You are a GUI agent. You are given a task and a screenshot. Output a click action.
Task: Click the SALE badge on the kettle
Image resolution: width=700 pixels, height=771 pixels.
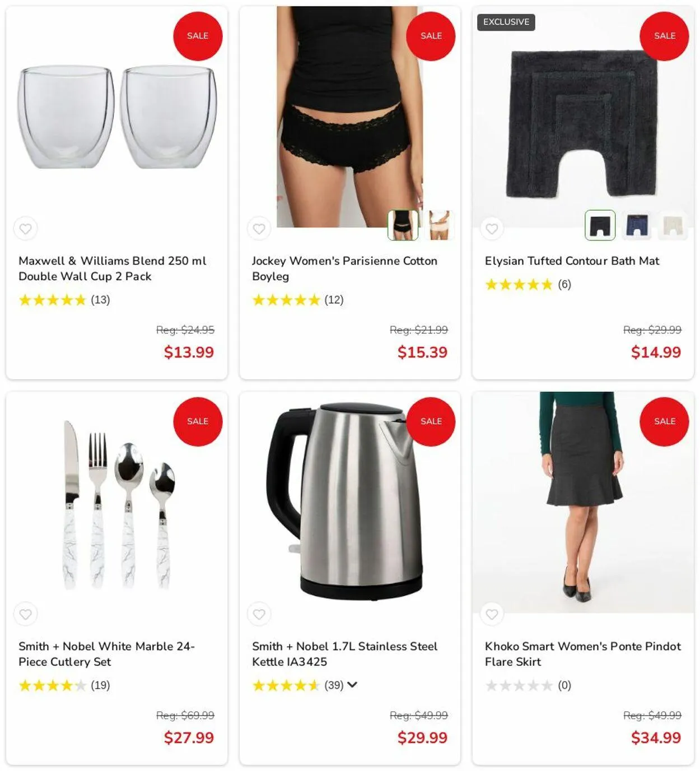(431, 421)
